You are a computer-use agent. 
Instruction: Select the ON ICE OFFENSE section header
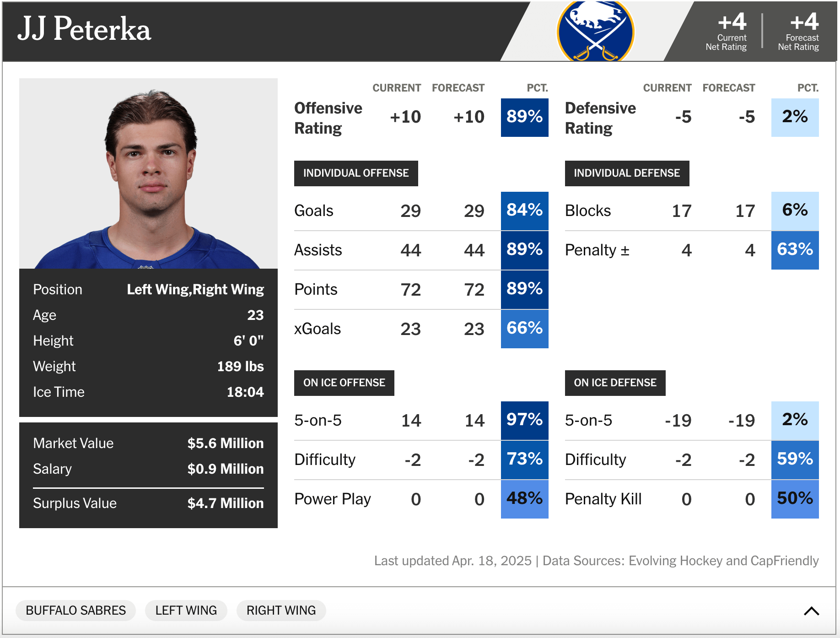344,383
